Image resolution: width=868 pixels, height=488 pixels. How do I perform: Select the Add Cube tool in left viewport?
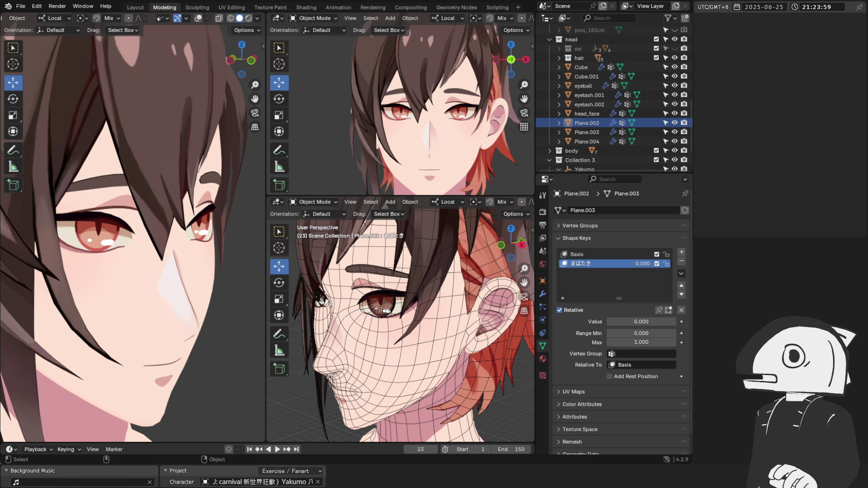coord(13,185)
